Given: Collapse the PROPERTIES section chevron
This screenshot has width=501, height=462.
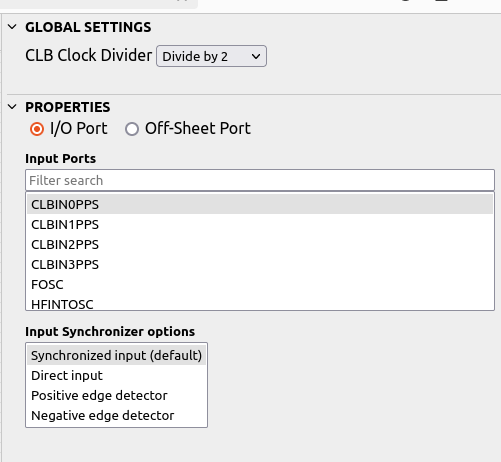Looking at the screenshot, I should [12, 107].
